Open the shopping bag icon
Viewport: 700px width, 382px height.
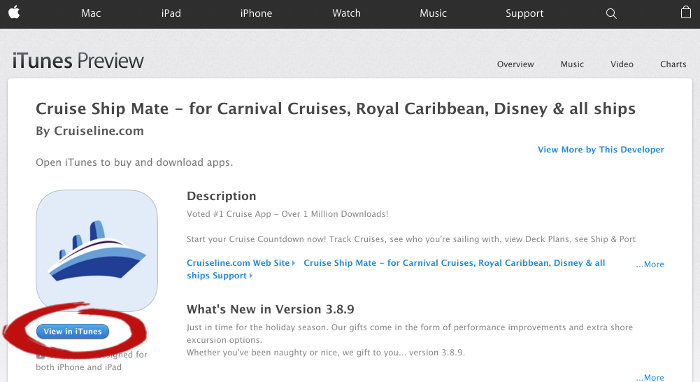(x=686, y=12)
